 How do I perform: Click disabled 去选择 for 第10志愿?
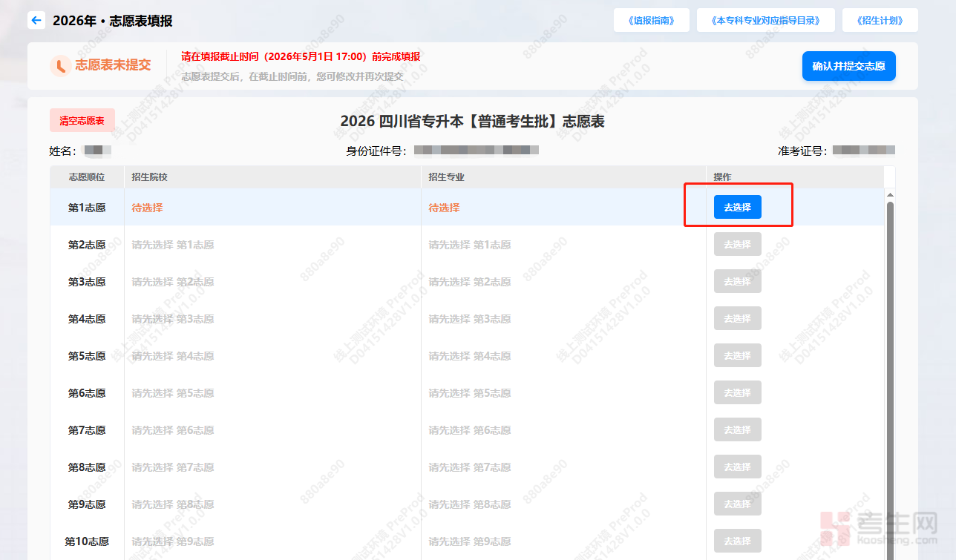[x=737, y=541]
